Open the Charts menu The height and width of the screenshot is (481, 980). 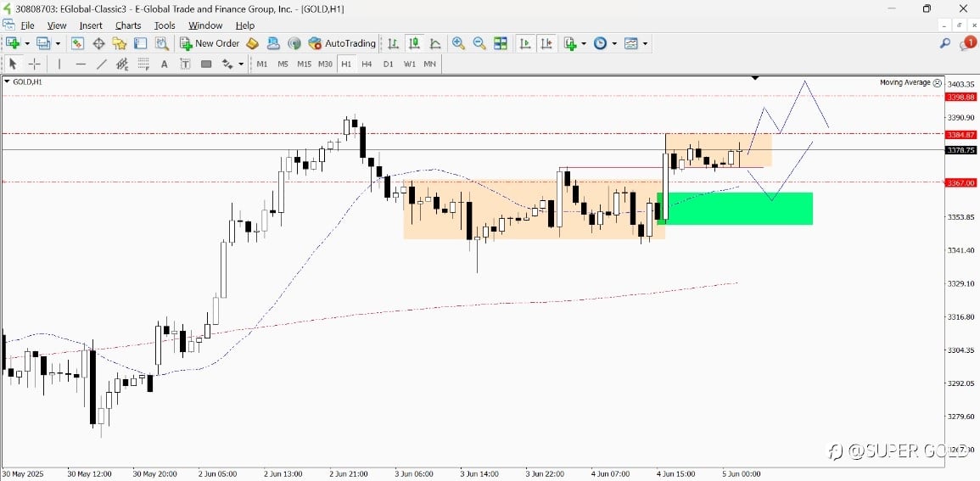click(x=128, y=25)
